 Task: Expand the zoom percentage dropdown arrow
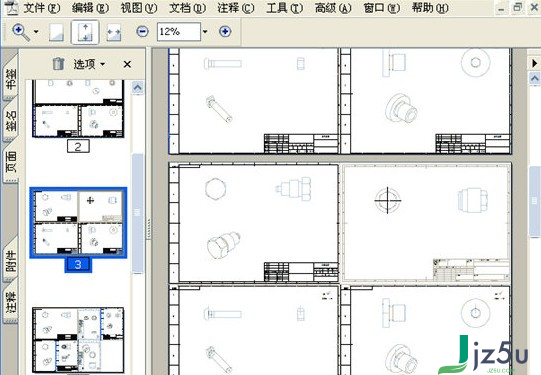205,32
